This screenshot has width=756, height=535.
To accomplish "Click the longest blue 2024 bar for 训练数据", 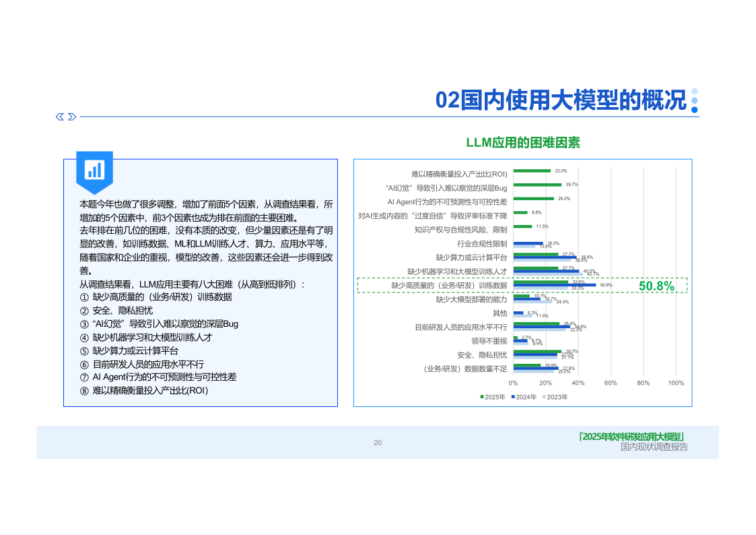I will click(555, 285).
